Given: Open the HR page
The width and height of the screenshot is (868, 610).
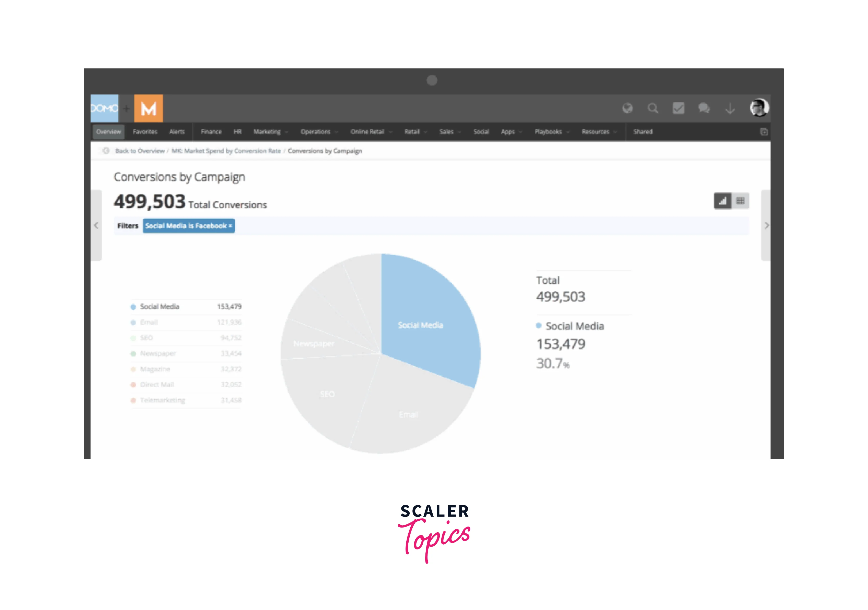Looking at the screenshot, I should [237, 131].
